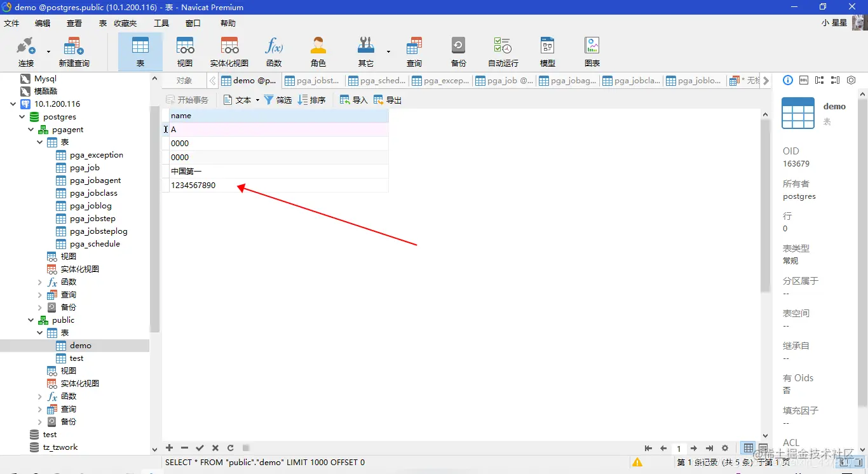Collapse the public schema node
Screen dimensions: 868x474
click(x=31, y=320)
